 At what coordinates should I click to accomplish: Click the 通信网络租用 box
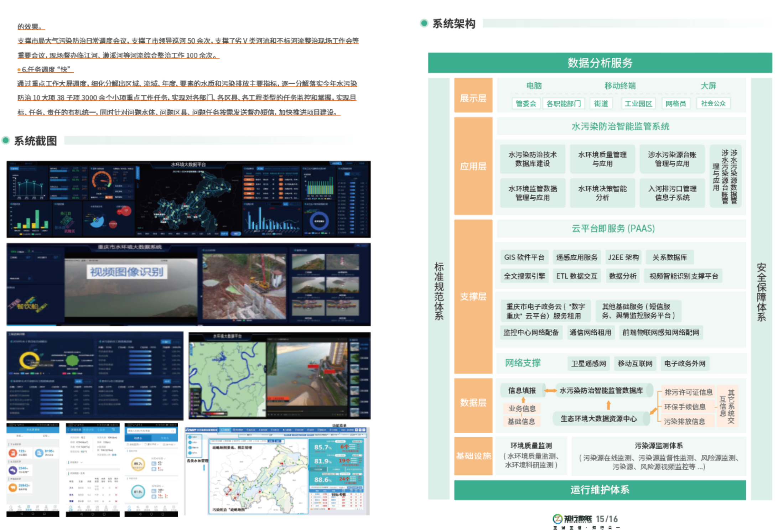590,332
